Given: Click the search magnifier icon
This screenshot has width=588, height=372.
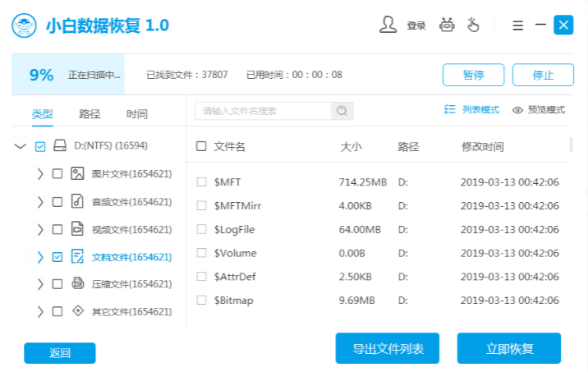Looking at the screenshot, I should pos(342,110).
